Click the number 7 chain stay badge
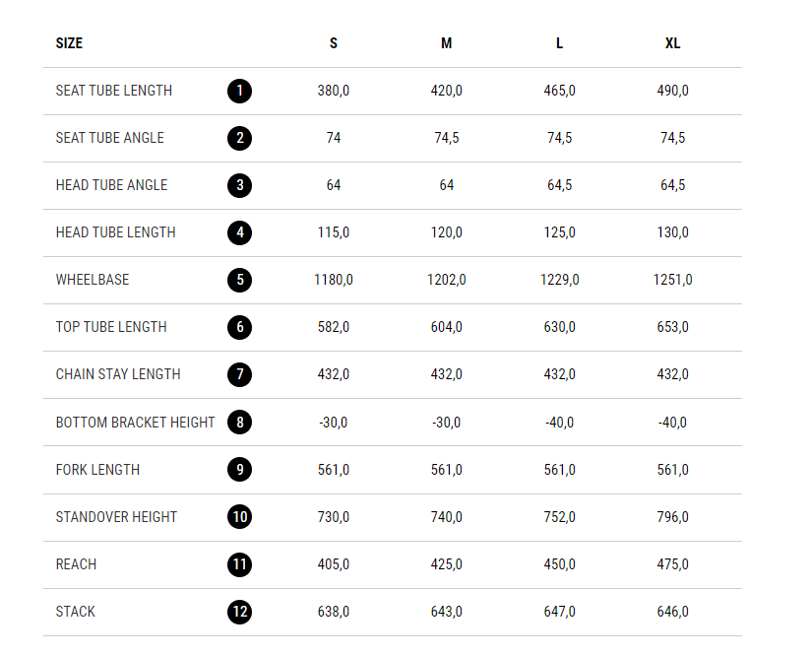The width and height of the screenshot is (812, 656). coord(239,375)
